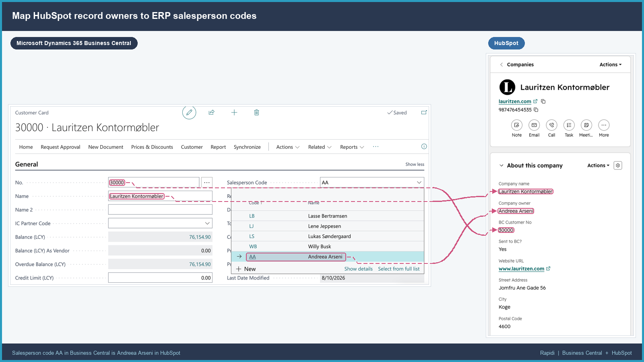Viewport: 644px width, 362px height.
Task: Select Lasse Bertramsen LB row
Action: [328, 216]
